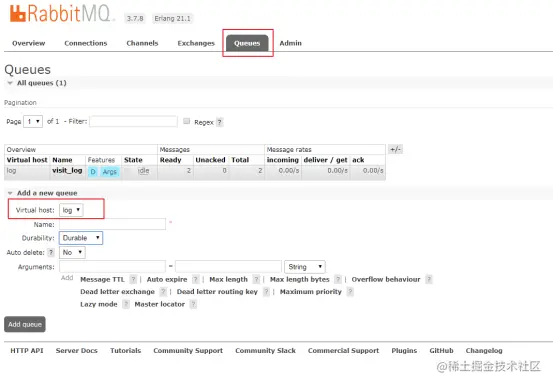
Task: Open the Channels tab
Action: coord(142,43)
